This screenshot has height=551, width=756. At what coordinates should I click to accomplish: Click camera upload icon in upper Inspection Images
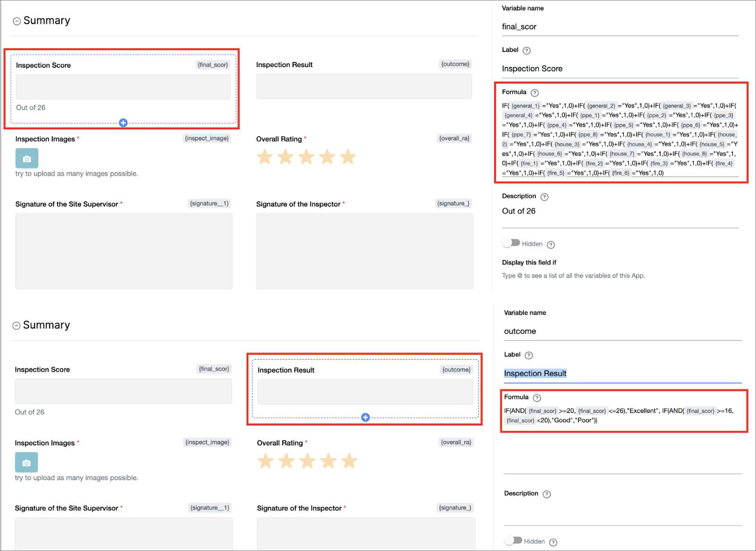(x=27, y=159)
